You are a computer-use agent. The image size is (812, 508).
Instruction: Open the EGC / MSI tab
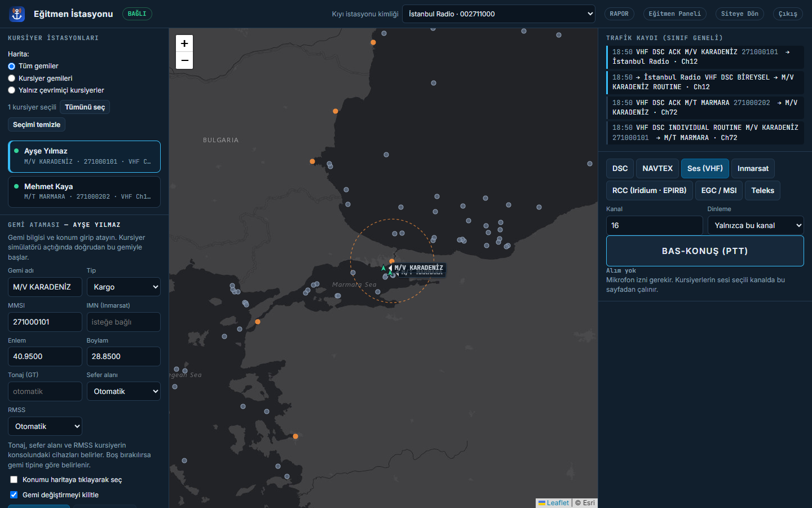[x=719, y=190]
